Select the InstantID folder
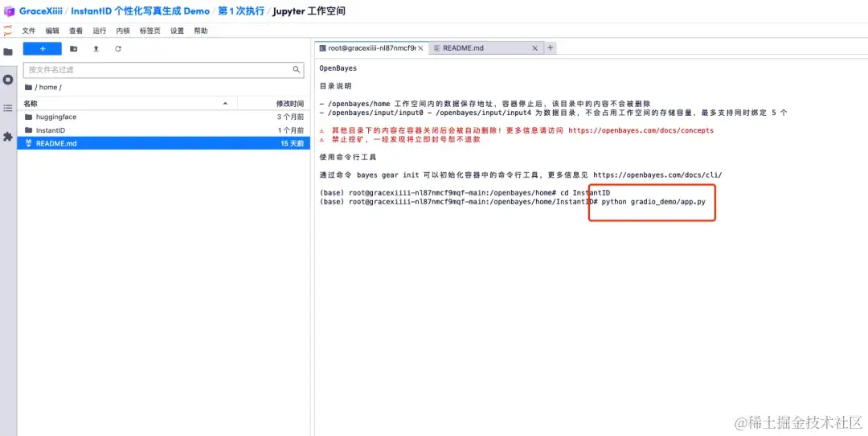Screen dimensions: 868x436 [x=163, y=130]
